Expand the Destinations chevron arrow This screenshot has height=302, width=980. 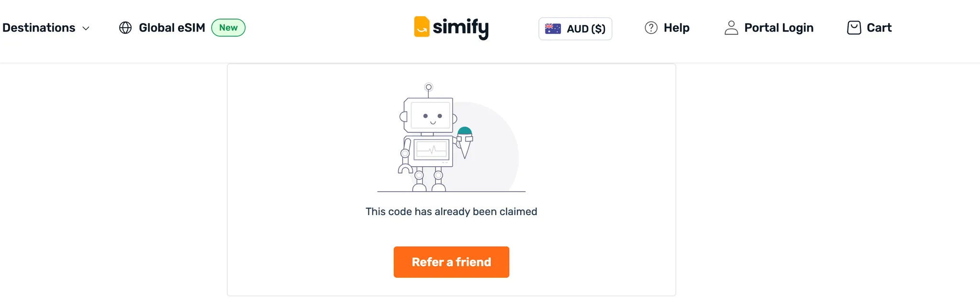tap(86, 29)
